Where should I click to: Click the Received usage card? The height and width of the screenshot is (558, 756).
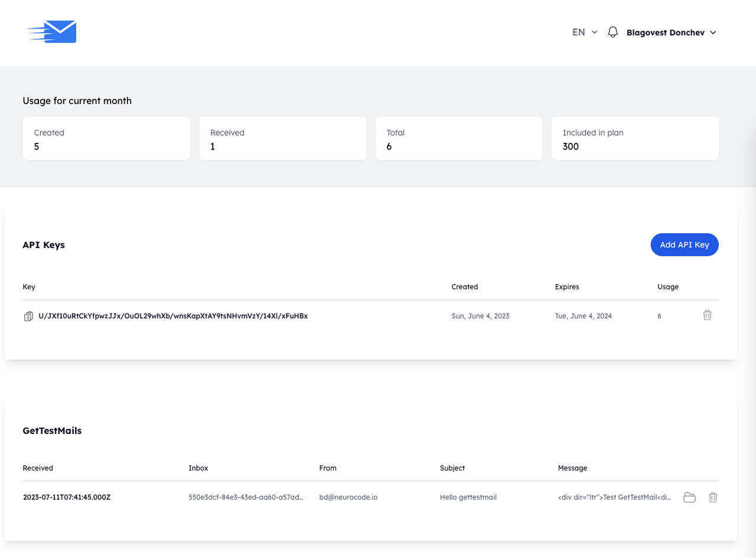tap(282, 138)
